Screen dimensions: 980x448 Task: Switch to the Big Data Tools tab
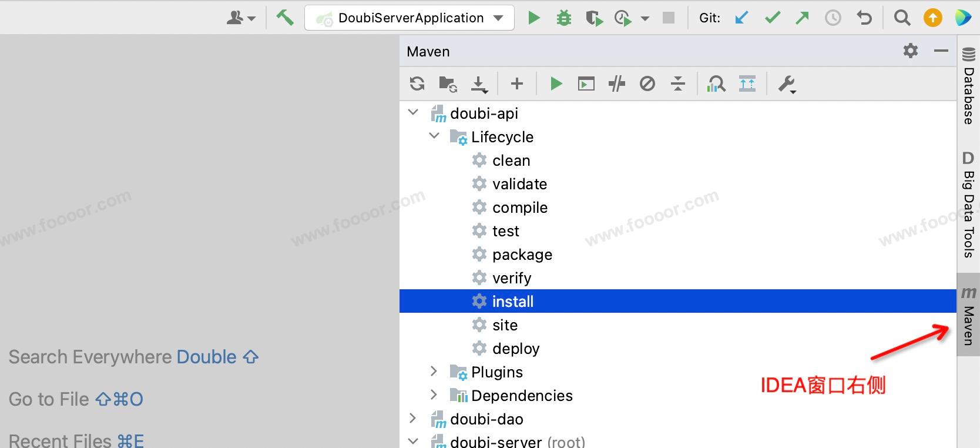[968, 206]
